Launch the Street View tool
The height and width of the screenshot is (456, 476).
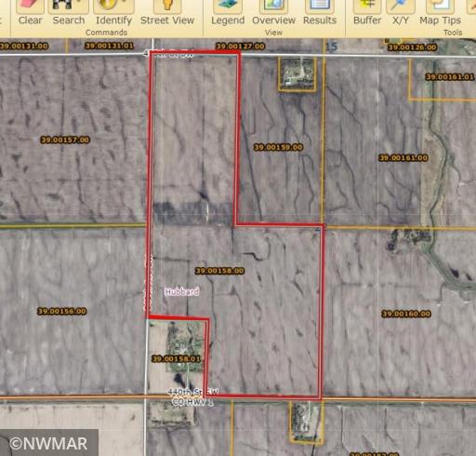[167, 12]
